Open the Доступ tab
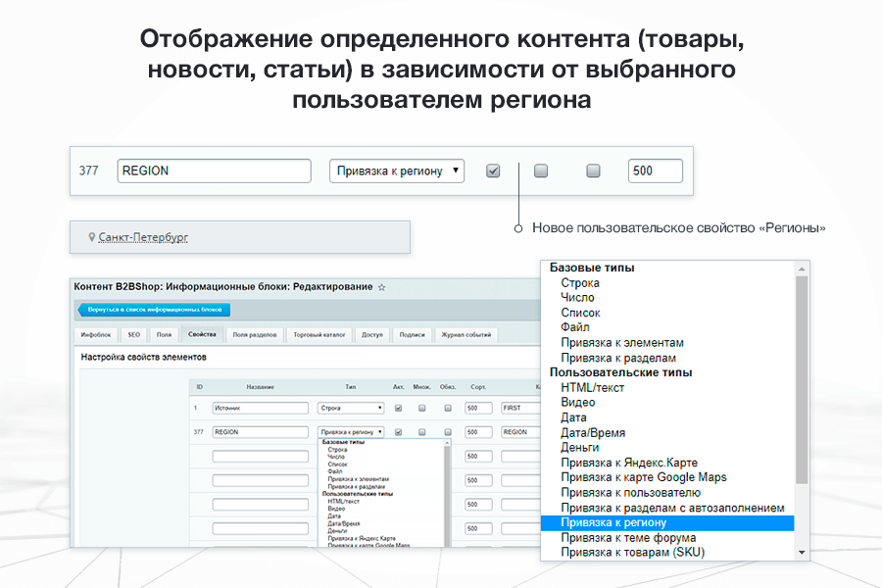The image size is (882, 588). [x=373, y=334]
